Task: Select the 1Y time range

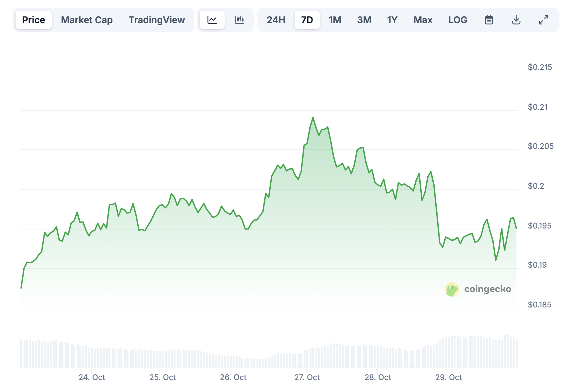Action: tap(392, 20)
